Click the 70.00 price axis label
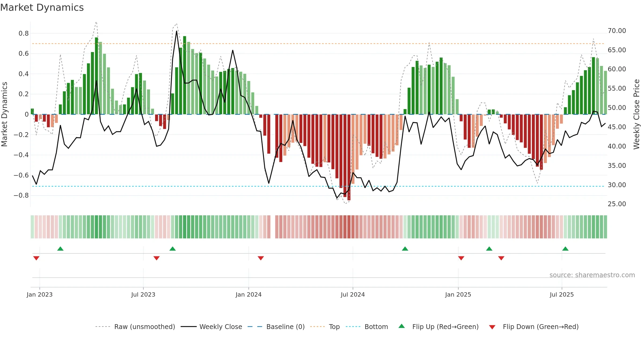The height and width of the screenshot is (362, 644). click(617, 31)
